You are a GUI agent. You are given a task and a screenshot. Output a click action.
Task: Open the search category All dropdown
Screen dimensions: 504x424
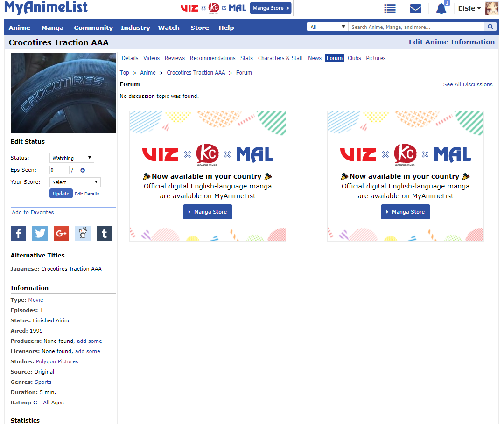coord(328,27)
